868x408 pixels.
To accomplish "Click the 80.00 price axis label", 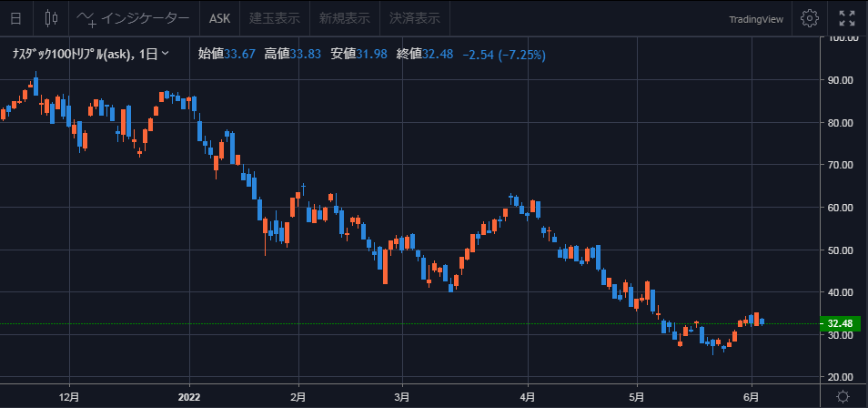I will point(841,123).
